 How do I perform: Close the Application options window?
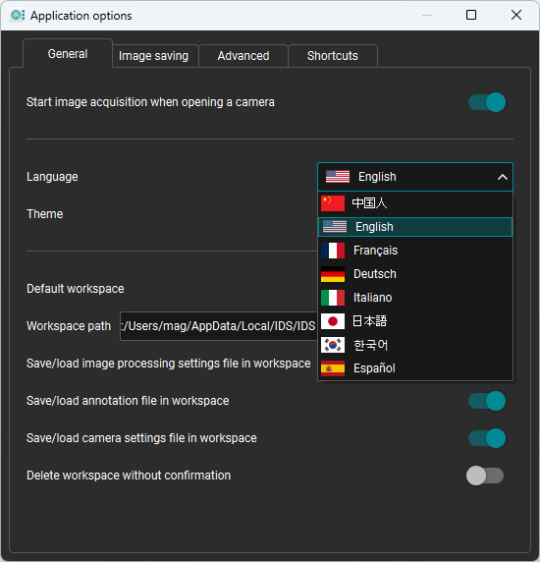pos(516,15)
